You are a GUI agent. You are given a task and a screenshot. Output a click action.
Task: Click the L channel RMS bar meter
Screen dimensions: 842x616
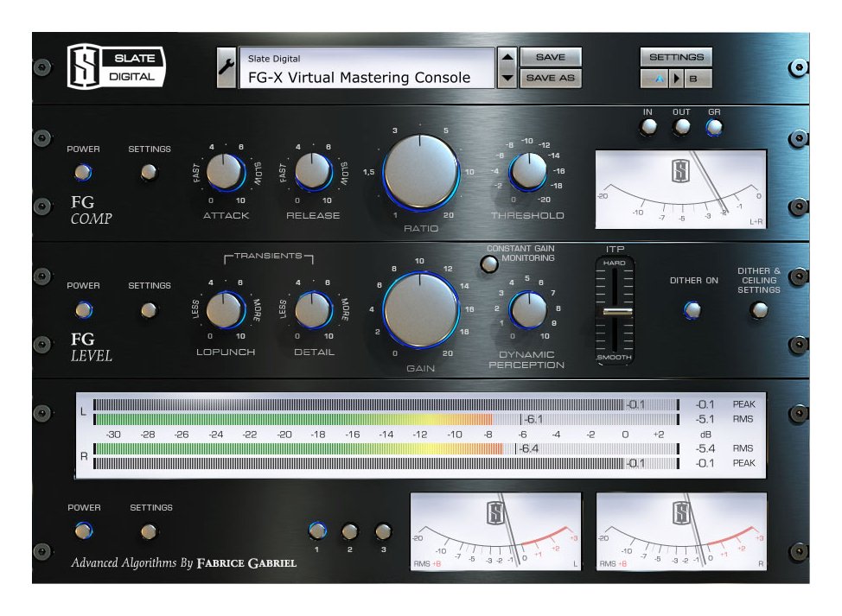coord(386,419)
